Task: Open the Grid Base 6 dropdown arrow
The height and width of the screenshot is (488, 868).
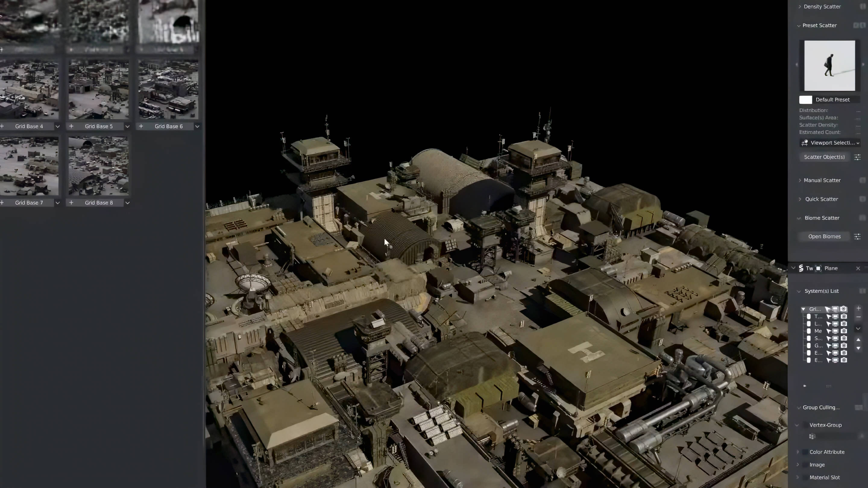Action: tap(197, 126)
